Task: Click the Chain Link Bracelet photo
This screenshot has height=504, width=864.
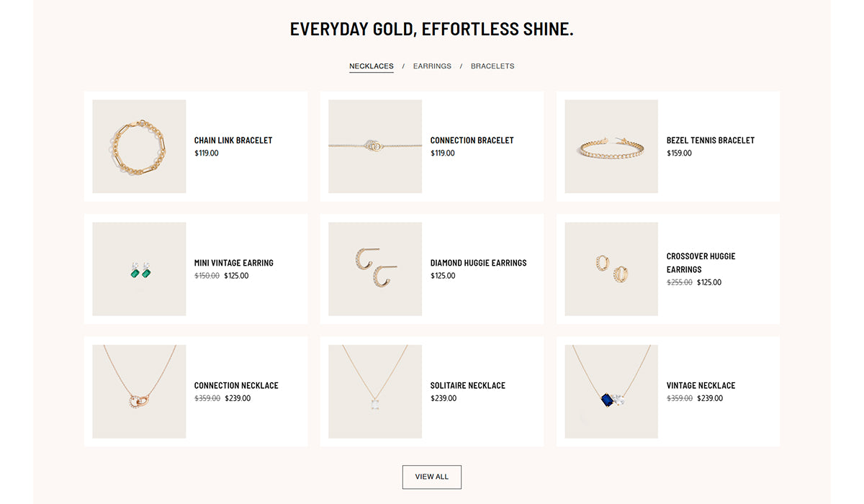Action: [x=138, y=146]
